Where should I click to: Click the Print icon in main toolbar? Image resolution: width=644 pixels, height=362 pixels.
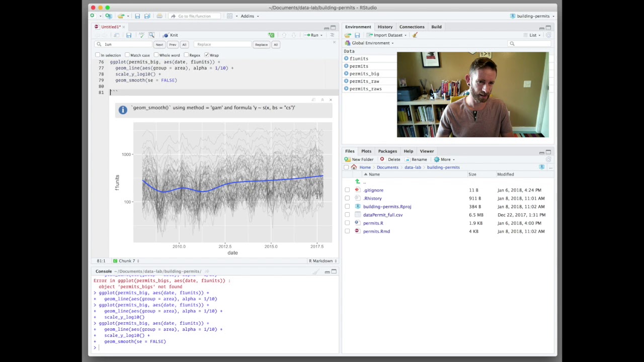159,16
